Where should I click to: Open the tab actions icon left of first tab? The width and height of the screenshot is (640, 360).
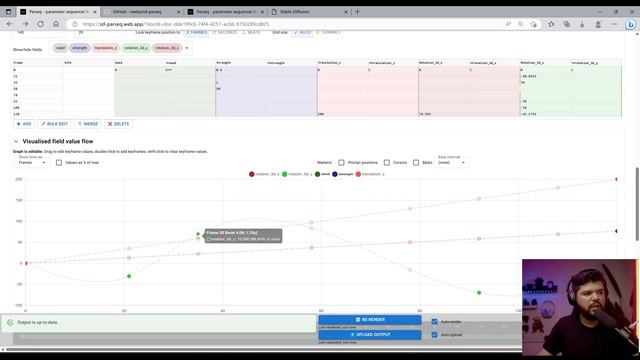pyautogui.click(x=8, y=12)
